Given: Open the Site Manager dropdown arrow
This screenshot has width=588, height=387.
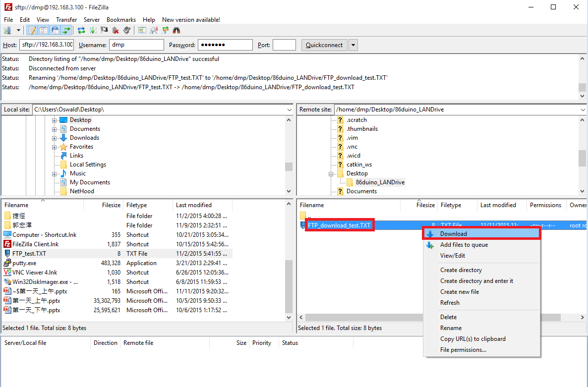Looking at the screenshot, I should 18,30.
